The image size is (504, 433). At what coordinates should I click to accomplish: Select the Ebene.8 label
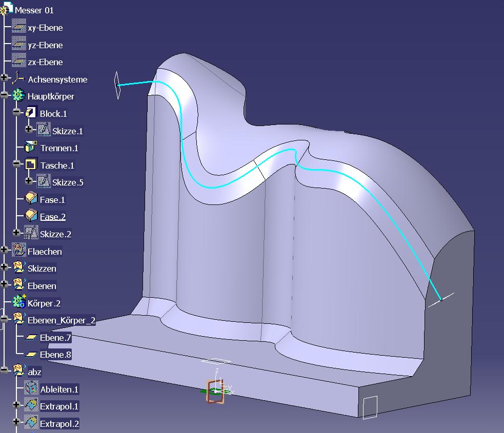(x=55, y=355)
